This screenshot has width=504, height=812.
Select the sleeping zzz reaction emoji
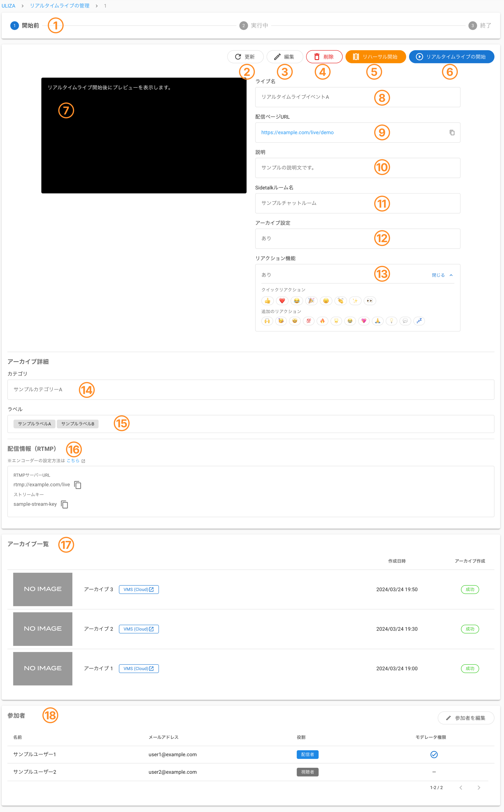[419, 321]
